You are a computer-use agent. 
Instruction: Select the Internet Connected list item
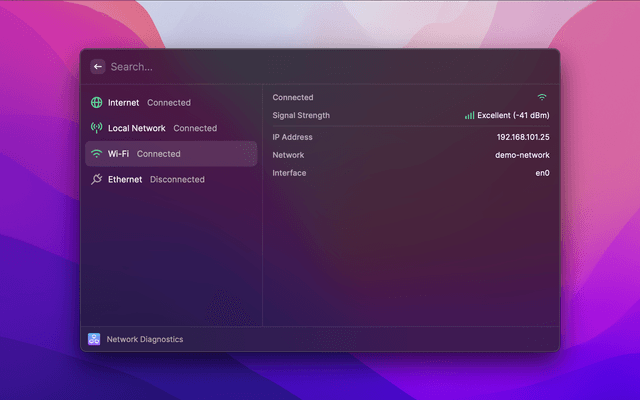pyautogui.click(x=170, y=103)
